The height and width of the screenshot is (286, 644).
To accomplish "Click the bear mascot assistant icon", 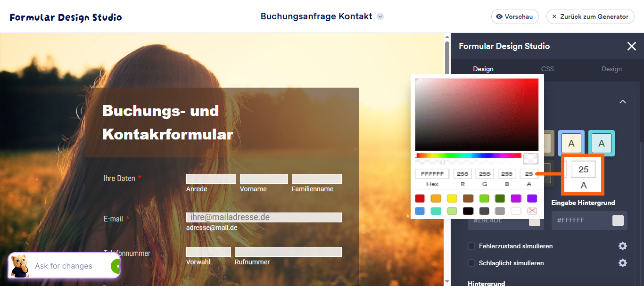I will point(19,266).
